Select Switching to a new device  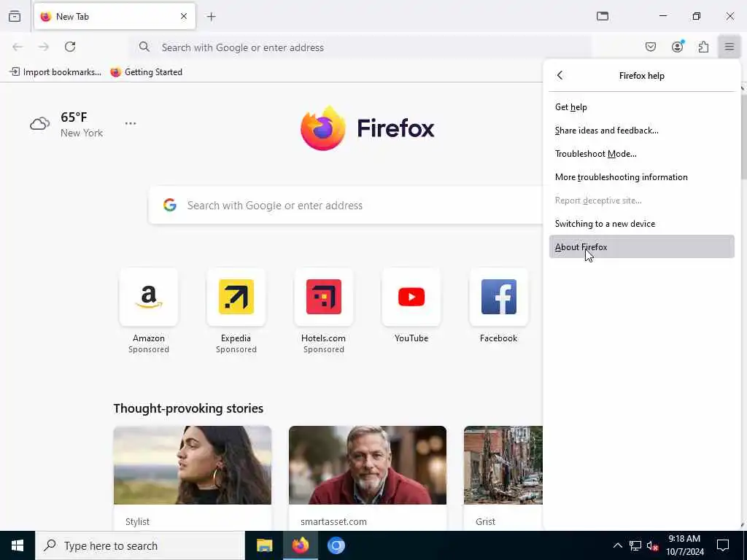[x=642, y=224]
